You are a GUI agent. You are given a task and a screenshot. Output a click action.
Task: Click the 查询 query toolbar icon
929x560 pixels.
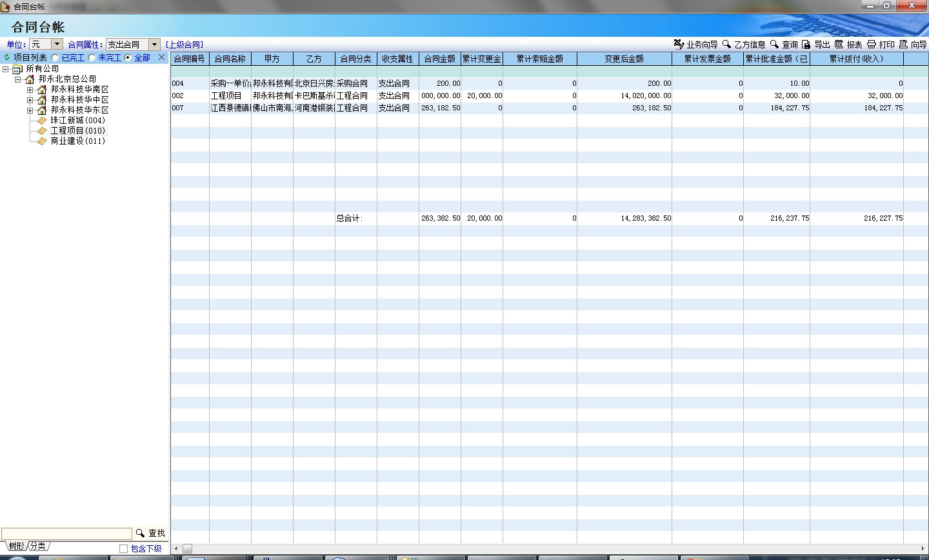point(774,45)
